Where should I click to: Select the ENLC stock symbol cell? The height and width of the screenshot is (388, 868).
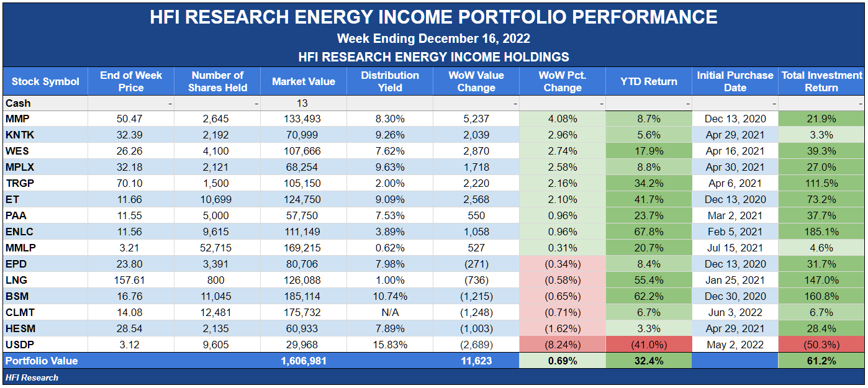click(45, 232)
